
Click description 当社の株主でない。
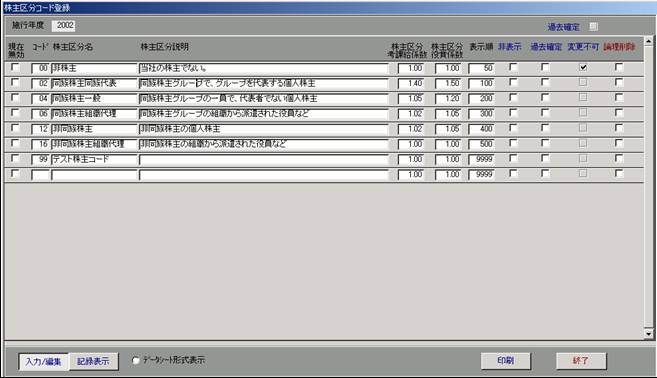[x=264, y=68]
